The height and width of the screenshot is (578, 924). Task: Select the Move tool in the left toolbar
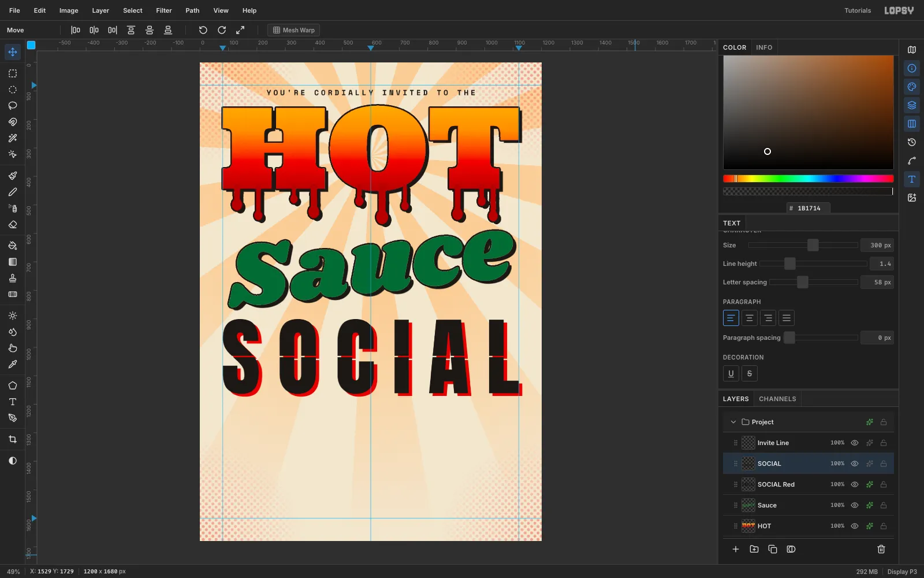(13, 52)
